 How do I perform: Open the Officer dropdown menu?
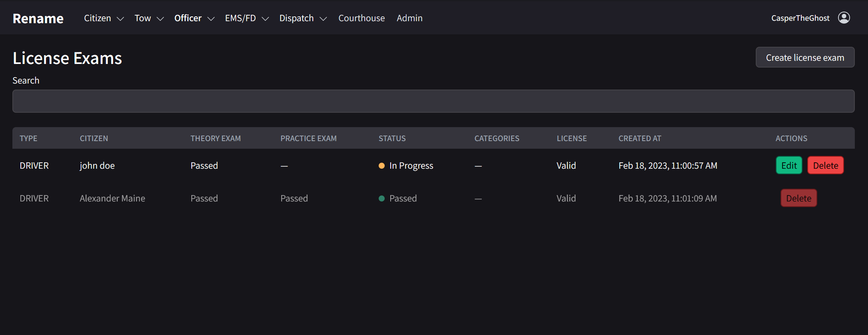coord(194,18)
